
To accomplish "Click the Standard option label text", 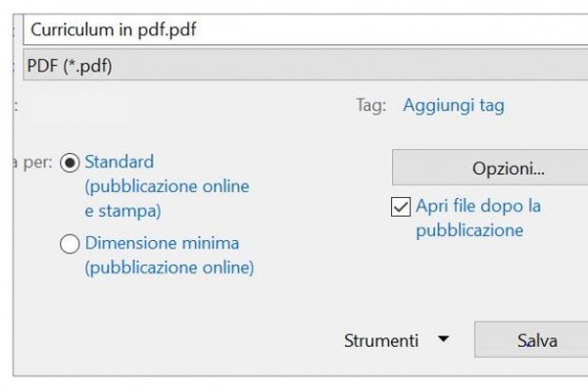I will click(119, 162).
